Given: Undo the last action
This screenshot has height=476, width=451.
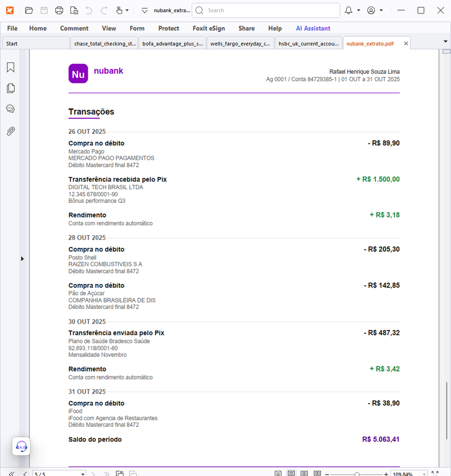Looking at the screenshot, I should (x=89, y=11).
